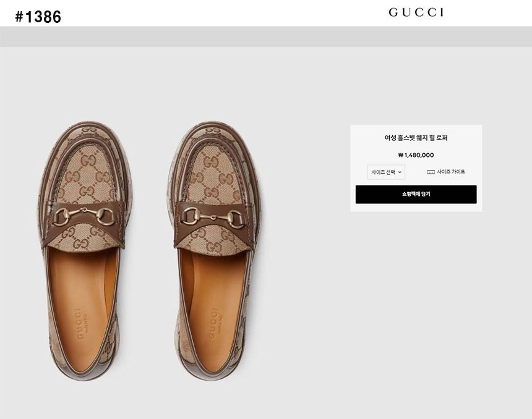Image resolution: width=532 pixels, height=419 pixels.
Task: Click the product title 여성 홀스빗 웨지 힐 로퍼
Action: tap(416, 138)
